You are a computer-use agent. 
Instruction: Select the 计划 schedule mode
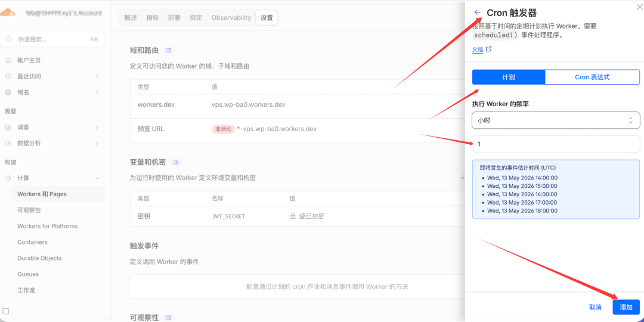tap(509, 77)
